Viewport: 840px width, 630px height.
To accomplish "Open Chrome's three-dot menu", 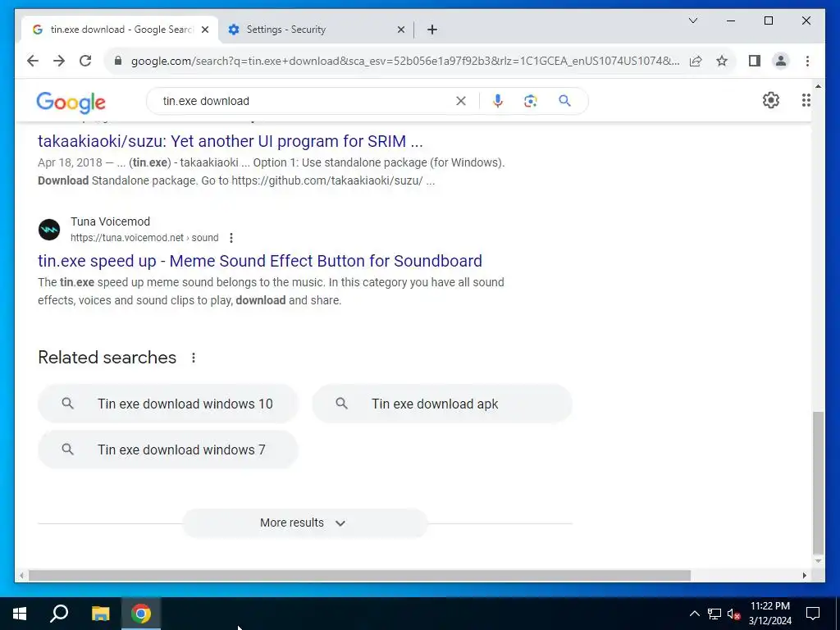I will tap(807, 61).
